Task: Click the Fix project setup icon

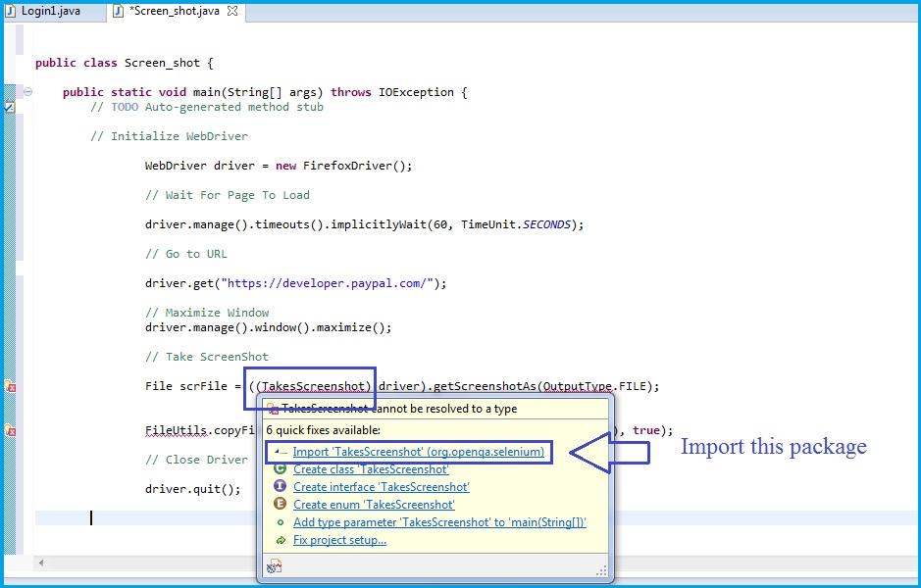Action: (281, 540)
